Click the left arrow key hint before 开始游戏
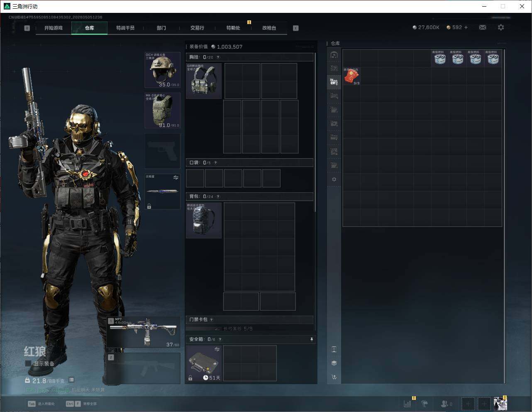Image resolution: width=532 pixels, height=412 pixels. tap(27, 28)
